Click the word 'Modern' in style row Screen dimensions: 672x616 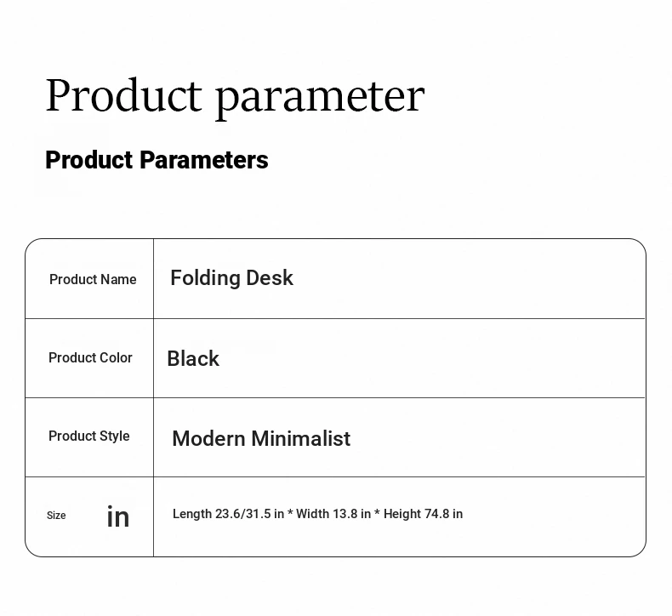tap(208, 438)
